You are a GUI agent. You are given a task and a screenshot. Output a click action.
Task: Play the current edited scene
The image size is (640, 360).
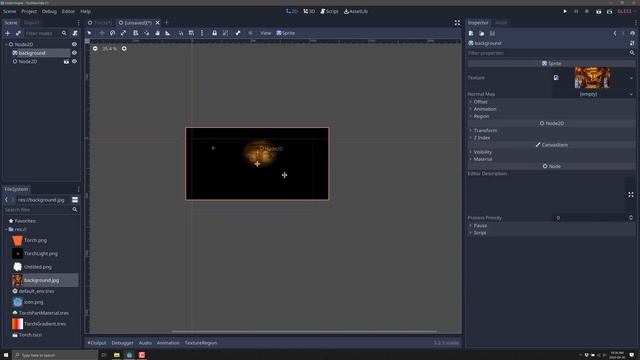click(598, 11)
